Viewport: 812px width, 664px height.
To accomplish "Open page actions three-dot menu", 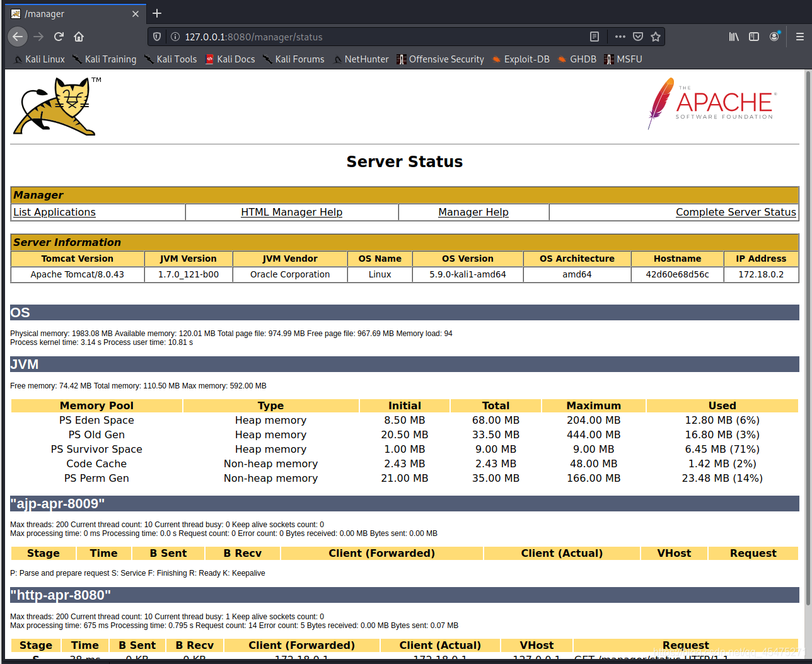I will [620, 37].
